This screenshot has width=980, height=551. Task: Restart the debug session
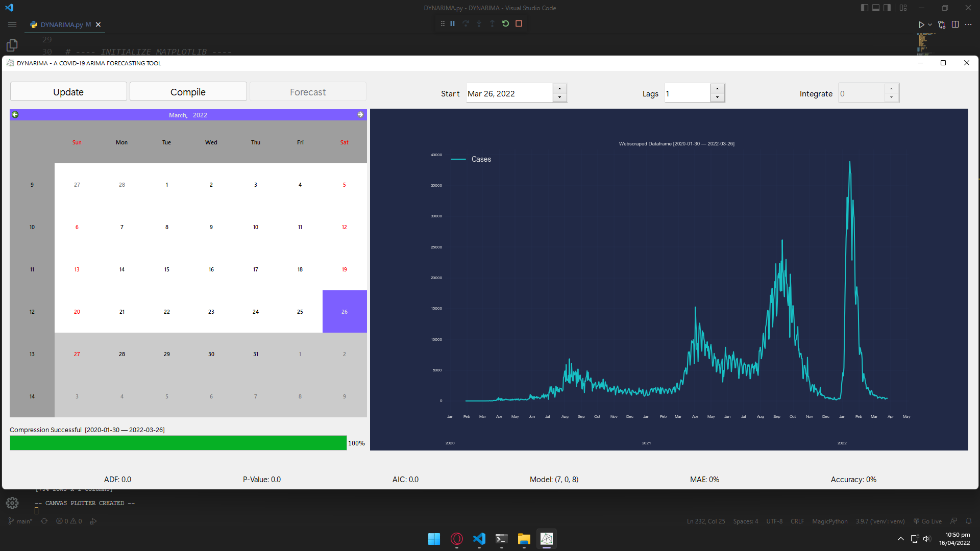click(x=505, y=23)
